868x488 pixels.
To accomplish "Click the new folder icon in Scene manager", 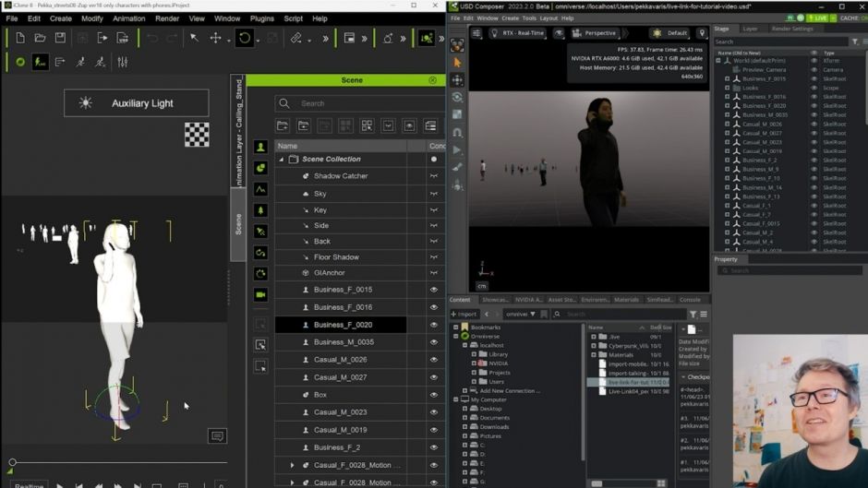I will (x=283, y=125).
